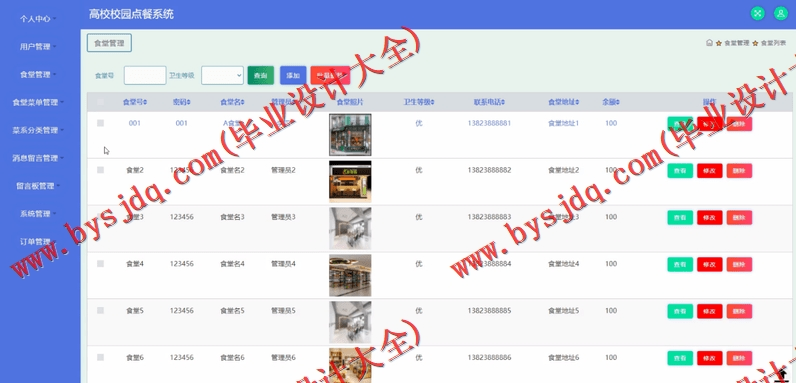Viewport: 796px width, 383px height.
Task: Expand 用户管理 sidebar menu
Action: tap(37, 47)
